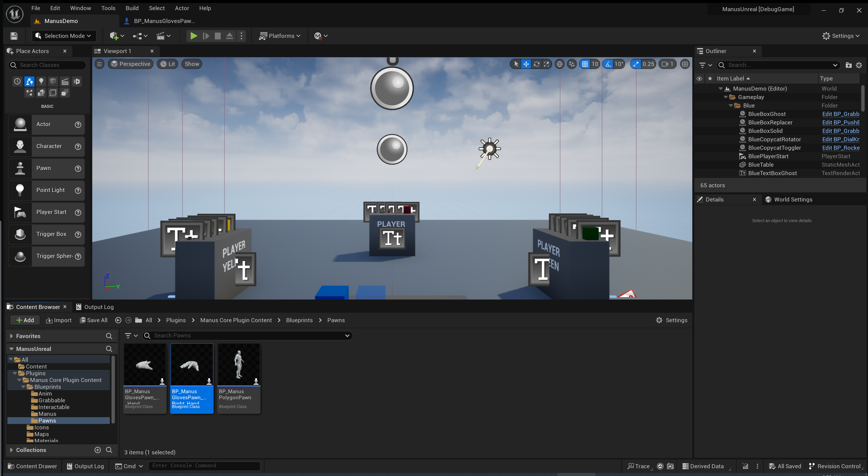Open the Edit BP_DialKn link for BlueCopycatRotator
Viewport: 868px width, 476px height.
tap(840, 139)
